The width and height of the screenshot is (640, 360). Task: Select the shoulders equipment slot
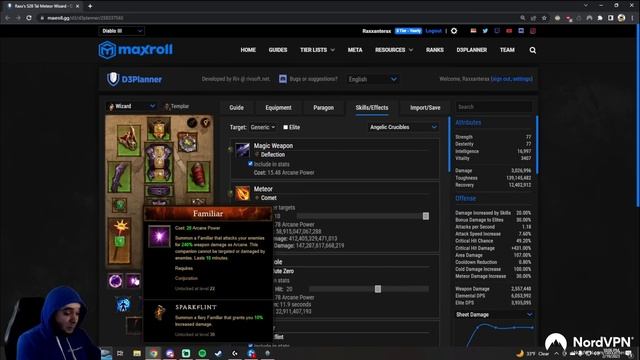[129, 140]
